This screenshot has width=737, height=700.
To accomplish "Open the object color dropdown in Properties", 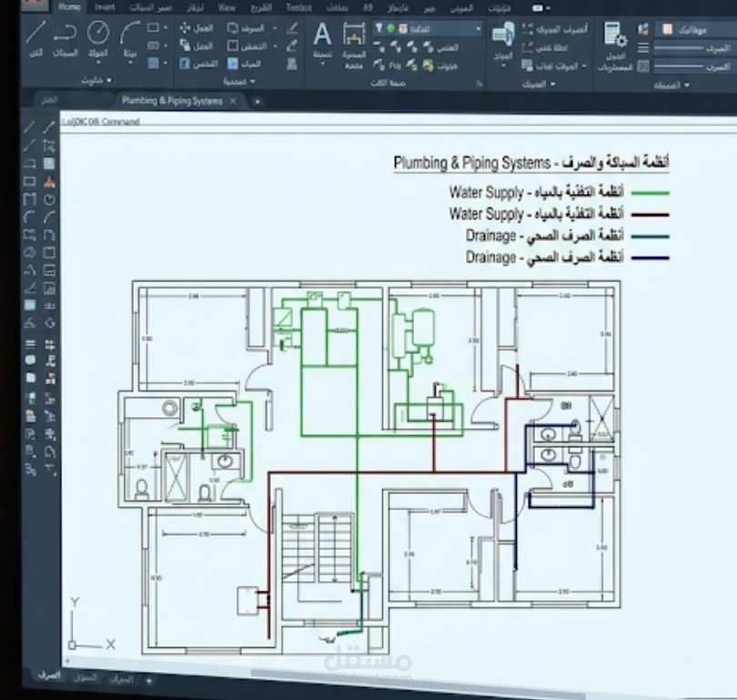I will click(x=696, y=30).
